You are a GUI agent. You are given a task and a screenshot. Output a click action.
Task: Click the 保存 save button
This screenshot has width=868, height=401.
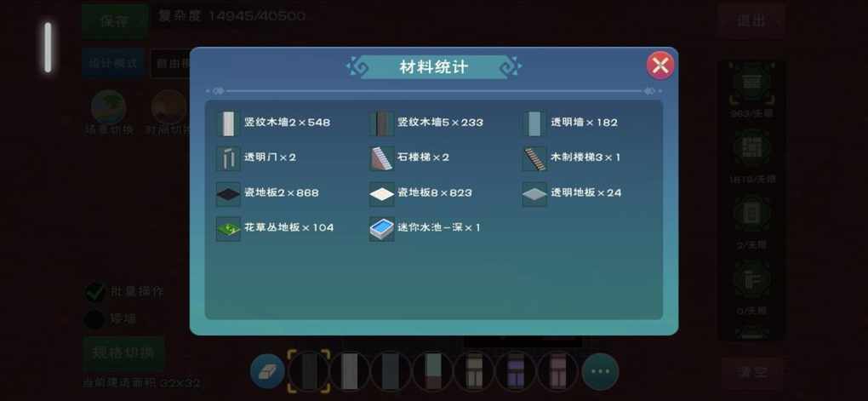115,21
